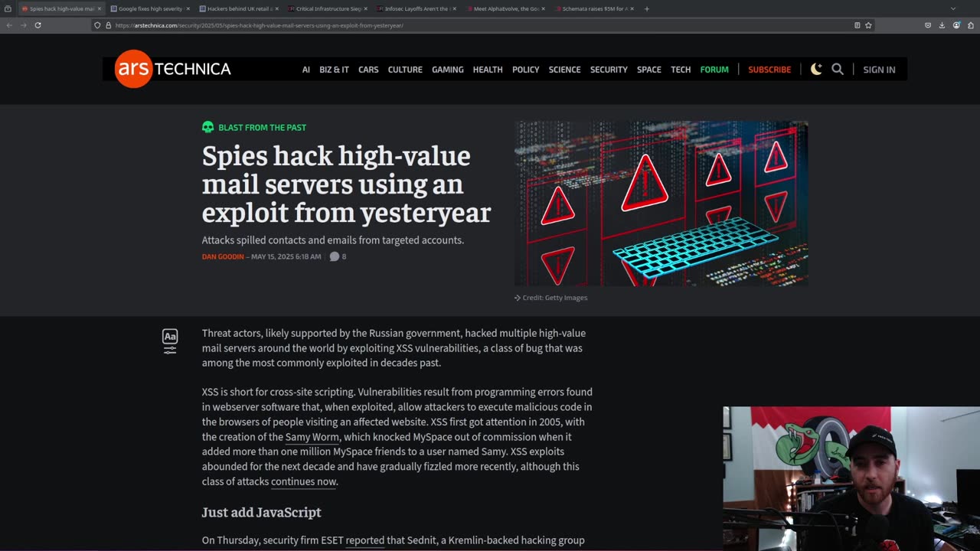980x551 pixels.
Task: Open the Firefox account icon
Action: 956,25
